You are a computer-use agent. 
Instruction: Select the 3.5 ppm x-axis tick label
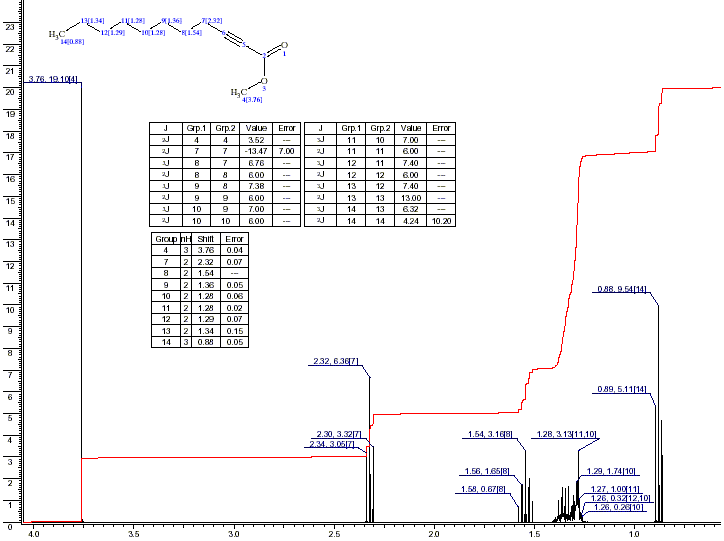(133, 534)
